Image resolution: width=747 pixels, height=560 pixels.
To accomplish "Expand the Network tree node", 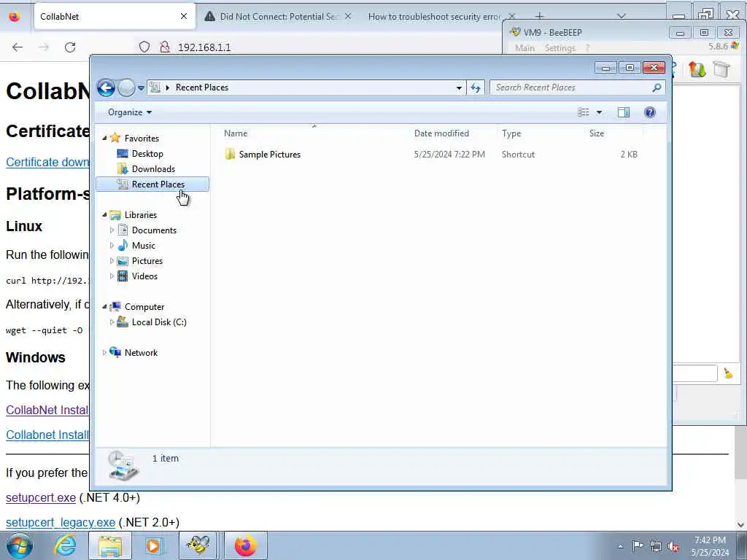I will [104, 353].
